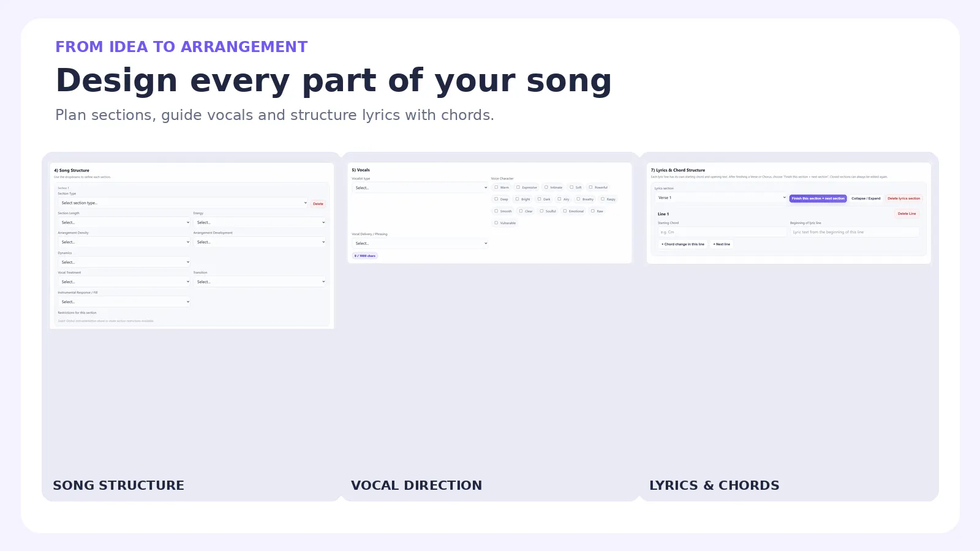980x551 pixels.
Task: Click the '4) Song Structure' panel title
Action: (x=72, y=170)
